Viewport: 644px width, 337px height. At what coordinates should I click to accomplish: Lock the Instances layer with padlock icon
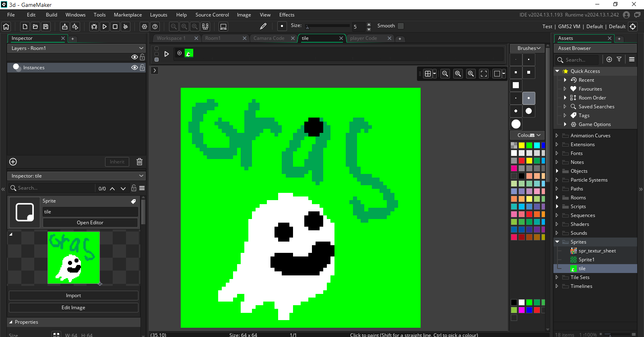(x=142, y=68)
